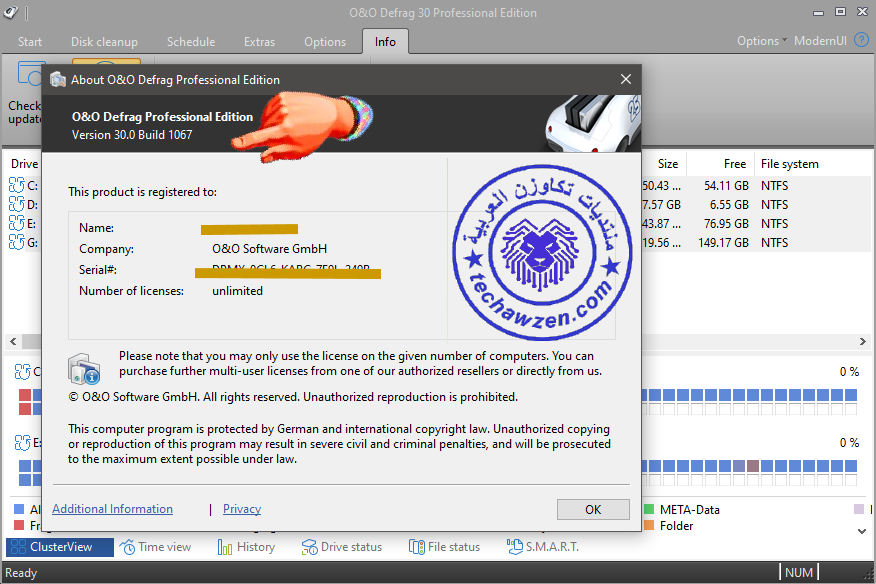Click the History bar chart icon
The image size is (876, 584).
[225, 547]
